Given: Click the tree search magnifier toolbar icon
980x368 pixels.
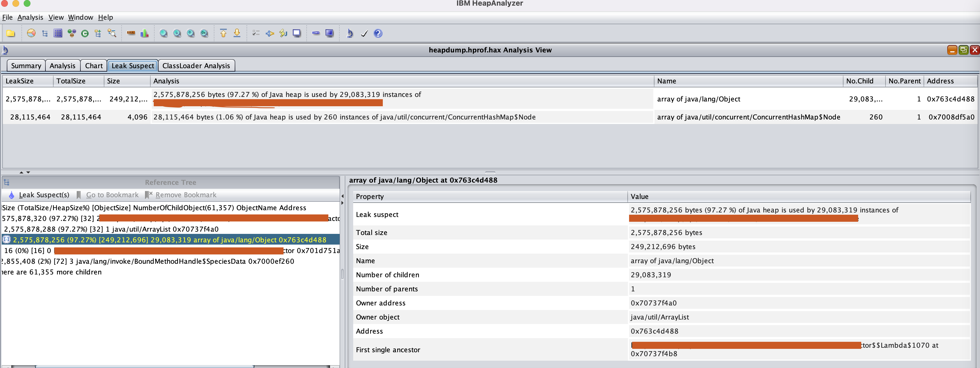Looking at the screenshot, I should tap(112, 34).
